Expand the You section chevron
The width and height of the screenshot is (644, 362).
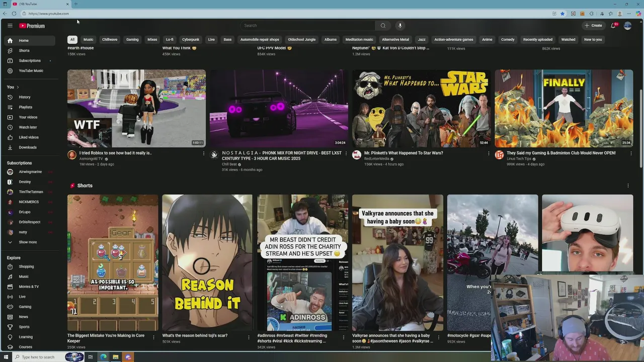(18, 87)
